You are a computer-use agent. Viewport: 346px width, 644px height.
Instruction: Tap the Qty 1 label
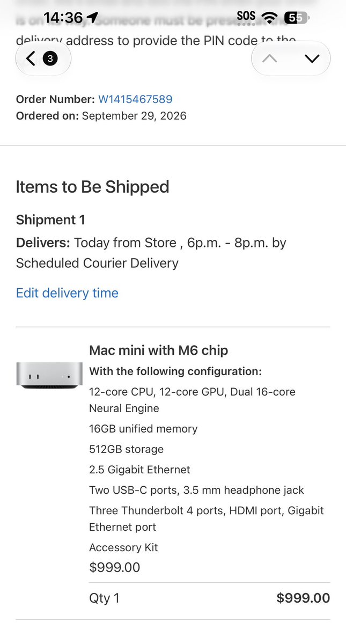[x=104, y=598]
